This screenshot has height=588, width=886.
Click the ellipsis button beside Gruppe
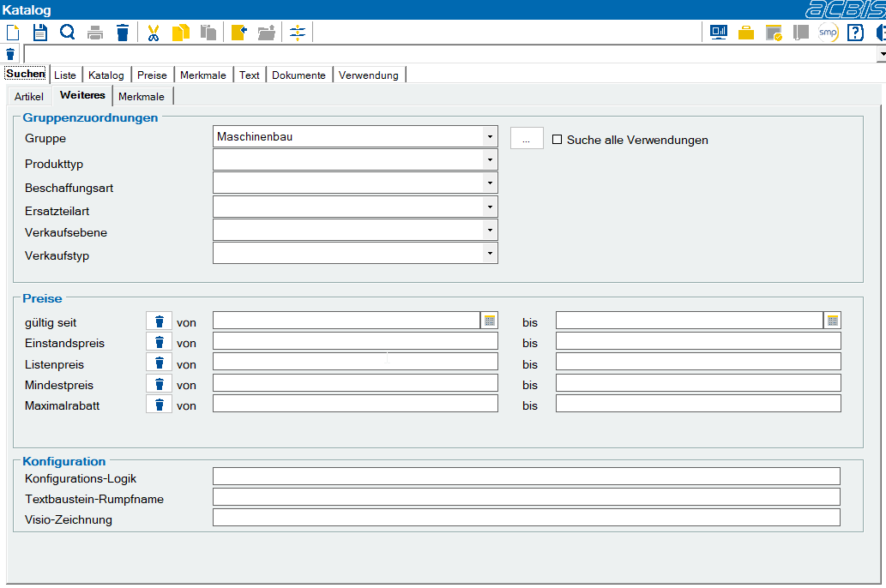(527, 138)
